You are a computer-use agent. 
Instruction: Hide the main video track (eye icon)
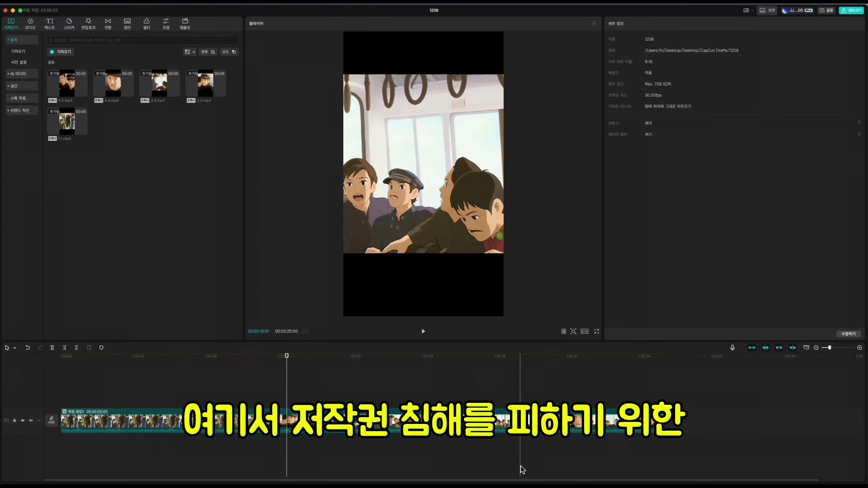pos(23,421)
